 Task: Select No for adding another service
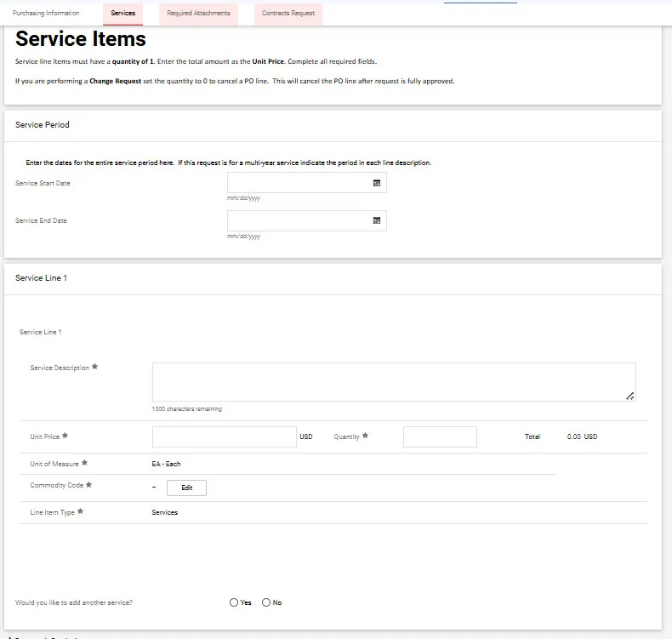[x=266, y=602]
